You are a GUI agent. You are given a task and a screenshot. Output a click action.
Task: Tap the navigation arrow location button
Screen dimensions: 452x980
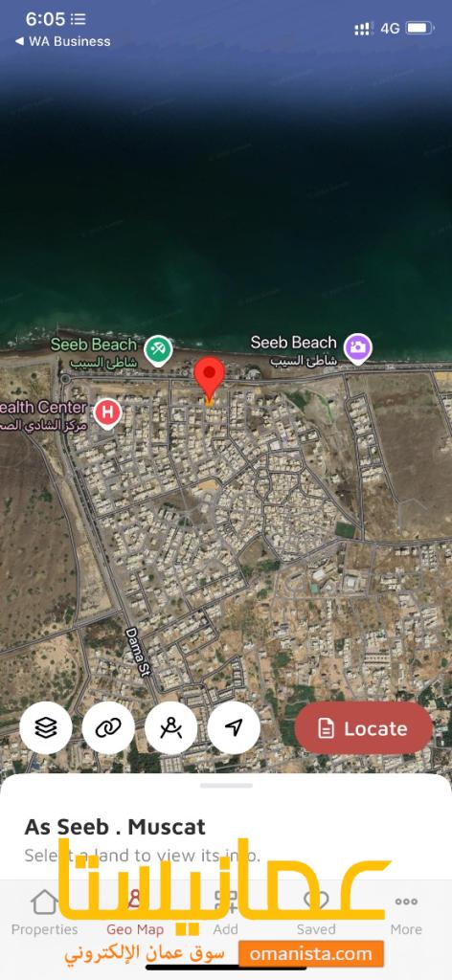(234, 728)
